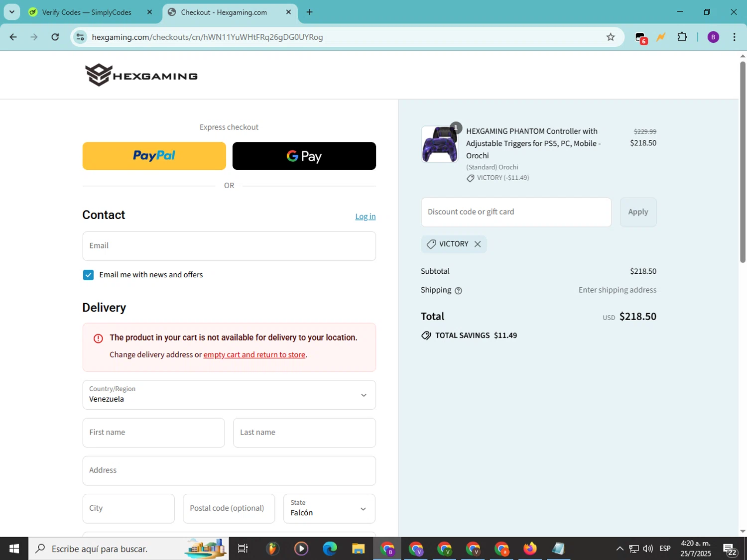Viewport: 747px width, 560px height.
Task: Open the extension with red 6 badge
Action: (x=641, y=37)
